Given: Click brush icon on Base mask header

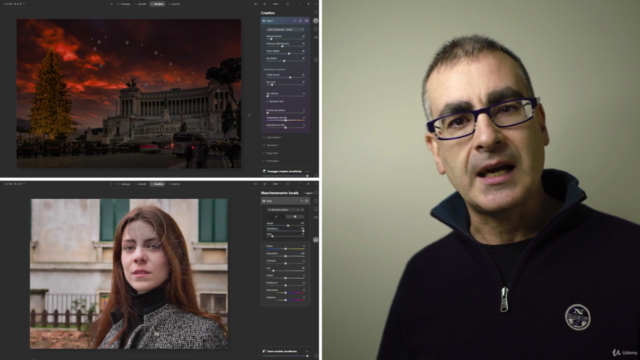Looking at the screenshot, I should [x=301, y=201].
